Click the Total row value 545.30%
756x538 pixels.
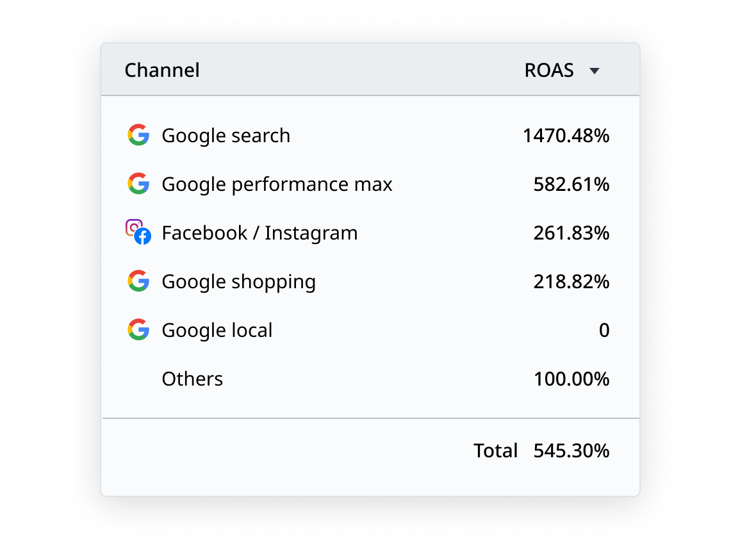[571, 450]
